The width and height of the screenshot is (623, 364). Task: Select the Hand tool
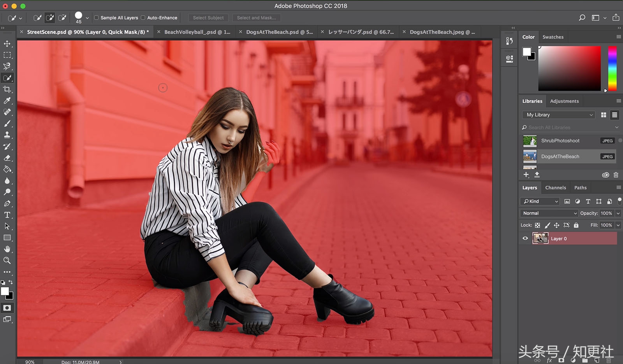pos(7,249)
